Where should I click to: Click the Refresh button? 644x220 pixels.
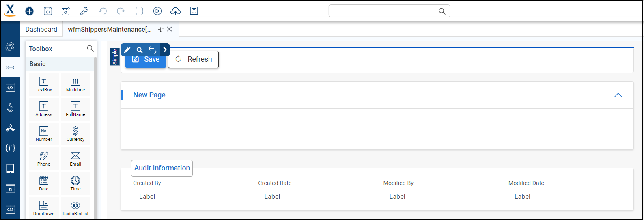click(x=194, y=59)
